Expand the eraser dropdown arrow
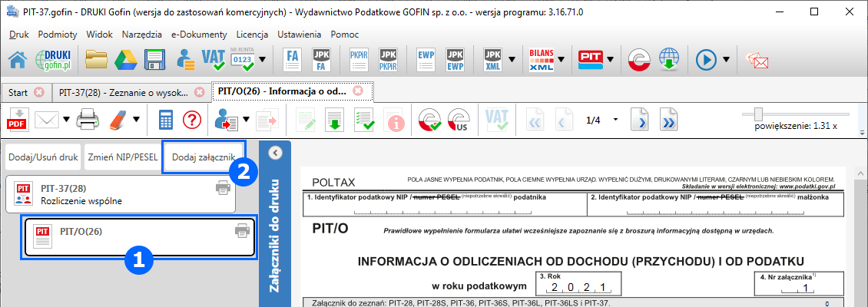 tap(136, 118)
